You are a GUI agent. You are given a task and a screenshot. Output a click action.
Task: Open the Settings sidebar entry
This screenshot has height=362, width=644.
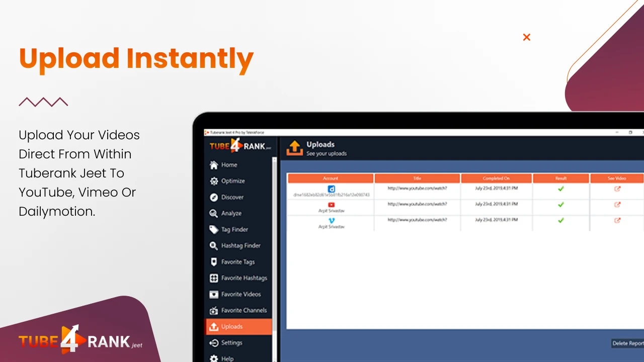231,343
